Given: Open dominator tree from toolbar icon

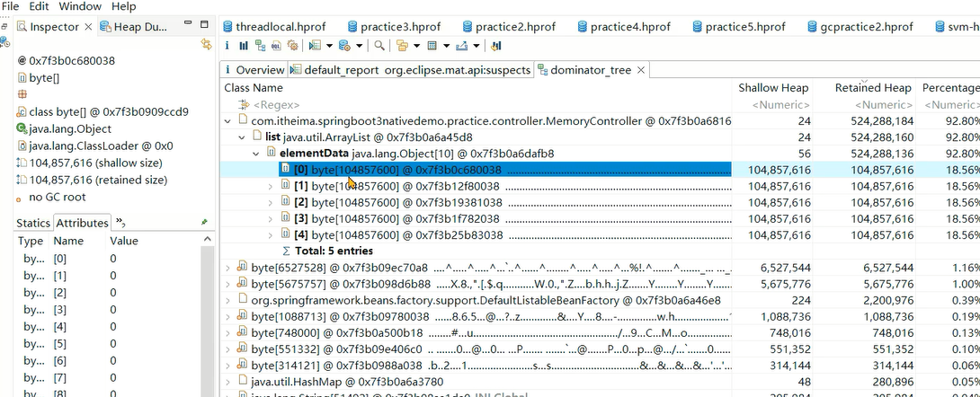Looking at the screenshot, I should coord(260,45).
